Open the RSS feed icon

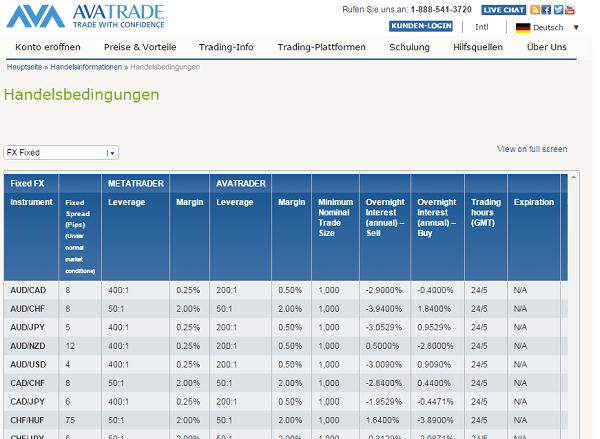[535, 10]
